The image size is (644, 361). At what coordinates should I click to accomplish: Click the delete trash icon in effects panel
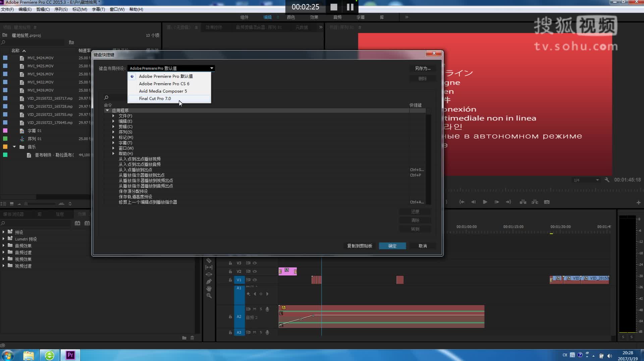(192, 338)
